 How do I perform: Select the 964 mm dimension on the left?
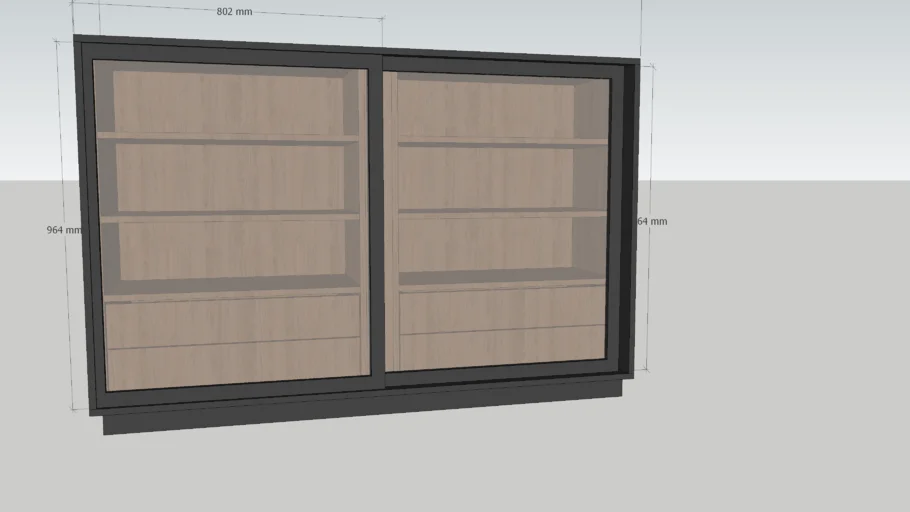(63, 230)
